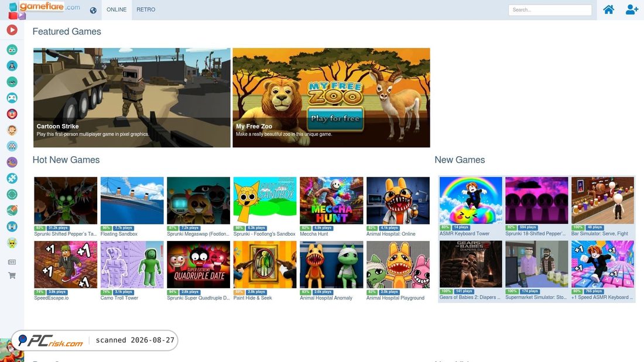Image resolution: width=644 pixels, height=362 pixels.
Task: Click the Play for free button
Action: (x=335, y=119)
